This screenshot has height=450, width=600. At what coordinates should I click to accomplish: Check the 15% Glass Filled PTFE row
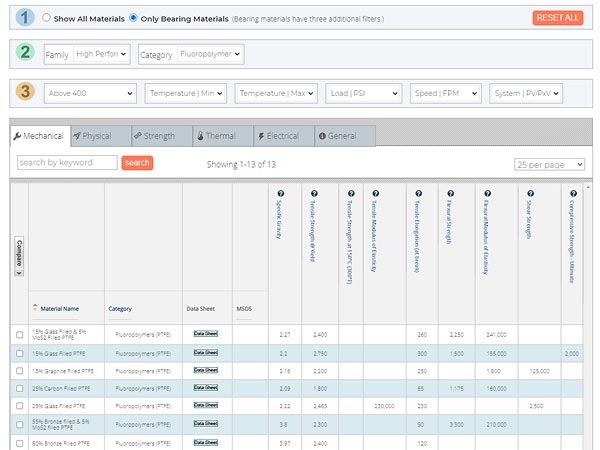tap(20, 354)
